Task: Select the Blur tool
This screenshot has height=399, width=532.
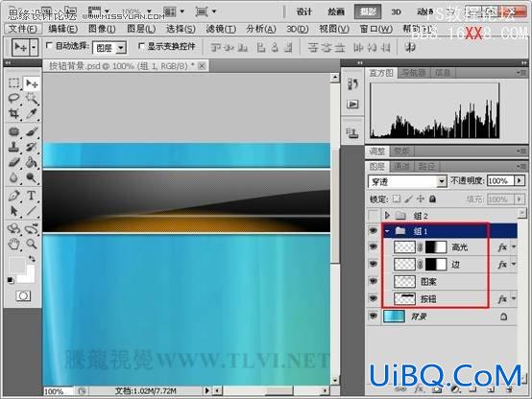Action: (x=13, y=177)
